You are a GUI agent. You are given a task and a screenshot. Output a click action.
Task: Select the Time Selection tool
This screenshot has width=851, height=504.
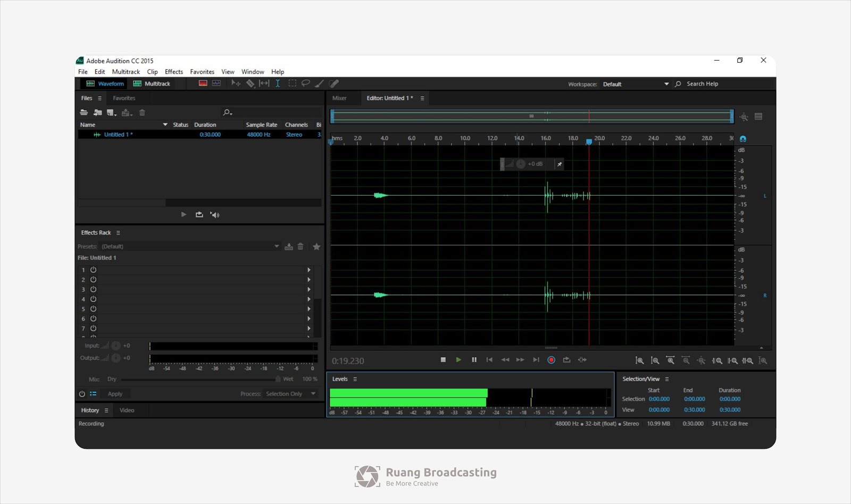tap(278, 83)
